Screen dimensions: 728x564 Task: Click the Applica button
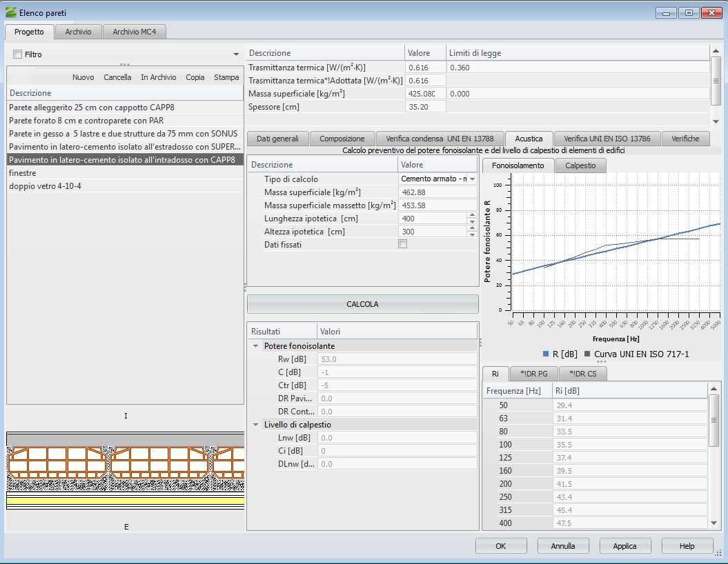tap(624, 546)
